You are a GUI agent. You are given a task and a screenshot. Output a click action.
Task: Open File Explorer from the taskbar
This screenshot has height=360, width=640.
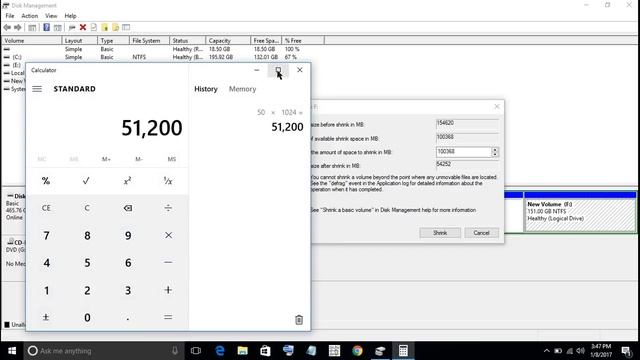(242, 351)
